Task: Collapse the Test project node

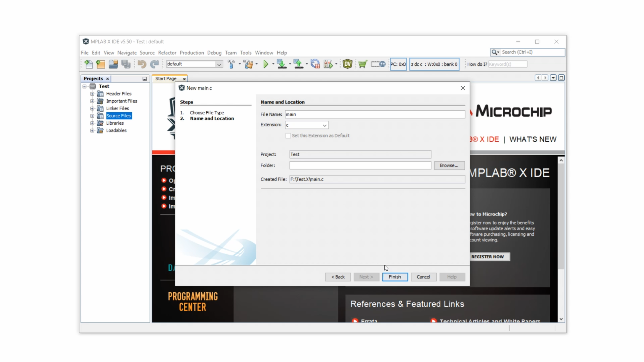Action: pyautogui.click(x=85, y=86)
